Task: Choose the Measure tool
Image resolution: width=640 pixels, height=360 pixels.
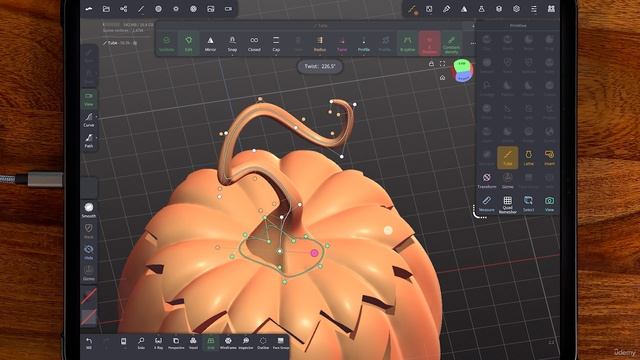Action: (x=487, y=203)
